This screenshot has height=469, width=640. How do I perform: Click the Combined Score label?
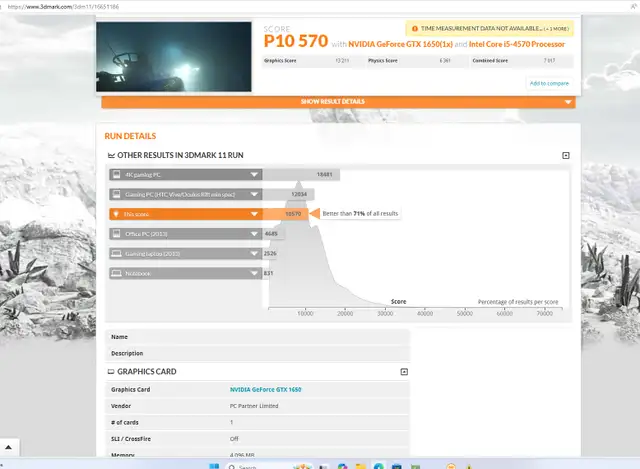tap(490, 60)
